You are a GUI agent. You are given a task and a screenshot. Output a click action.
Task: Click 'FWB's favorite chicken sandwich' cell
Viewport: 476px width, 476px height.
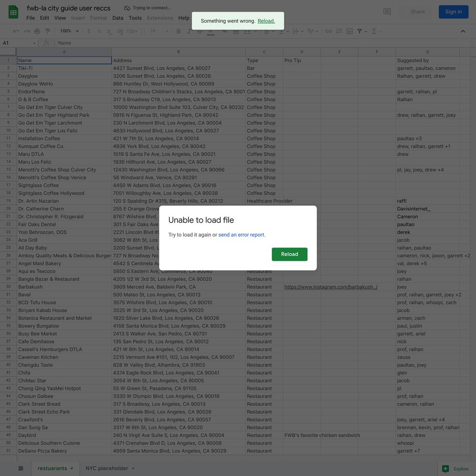tap(322, 436)
